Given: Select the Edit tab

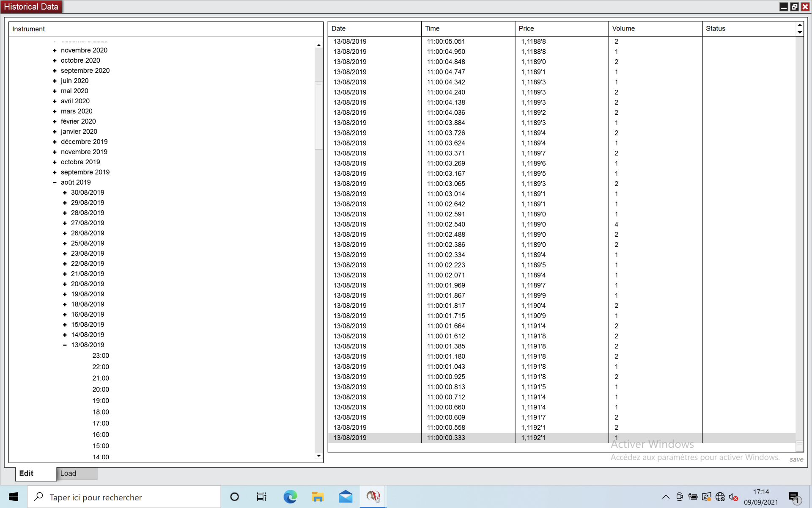Looking at the screenshot, I should coord(26,473).
